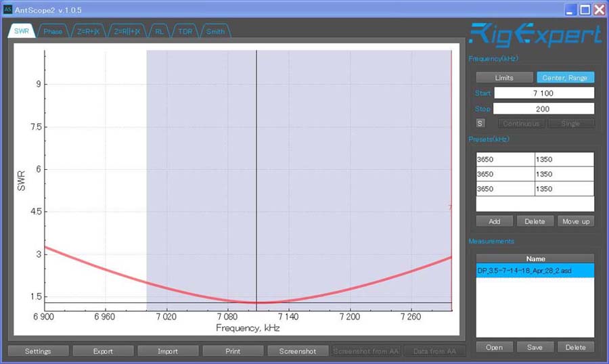This screenshot has width=609, height=364.
Task: Open a saved measurement file
Action: [x=494, y=347]
